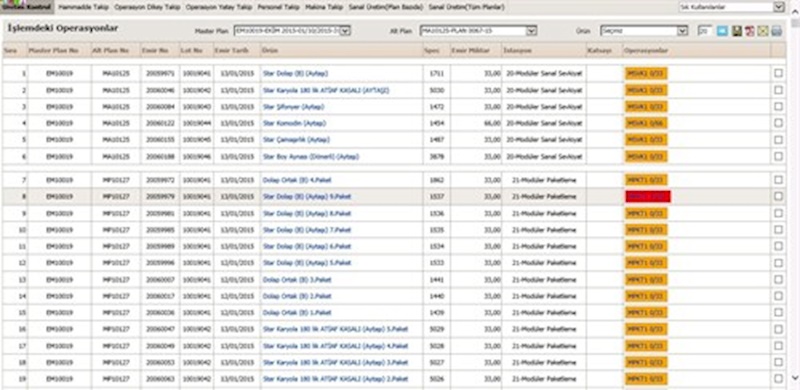Screen dimensions: 800x390
Task: Open the Operasyon Dikey Takip tab
Action: 147,8
